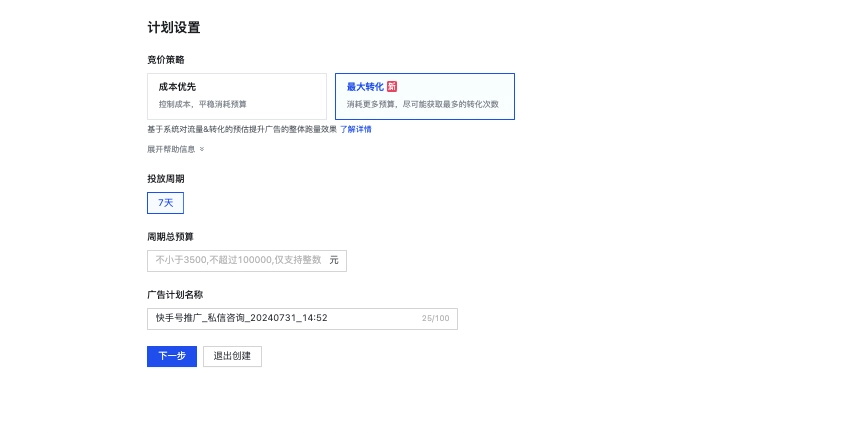Image resolution: width=859 pixels, height=433 pixels.
Task: Click the 元 currency suffix in budget field
Action: pyautogui.click(x=334, y=260)
